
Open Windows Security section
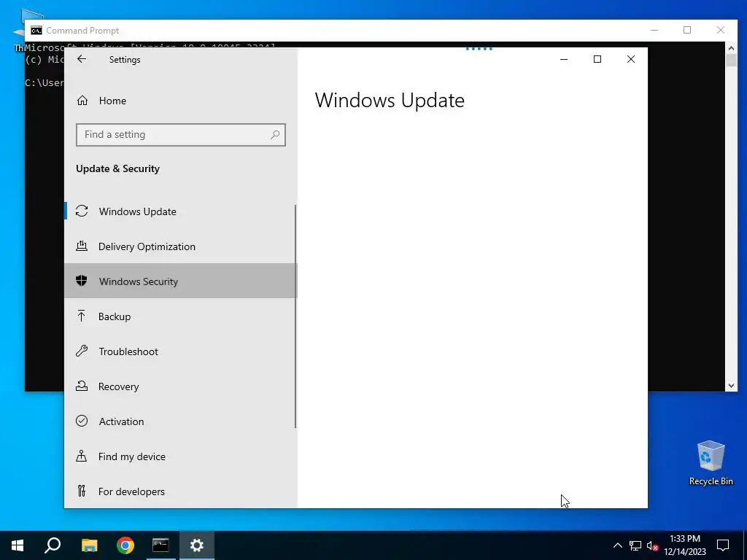coord(181,281)
